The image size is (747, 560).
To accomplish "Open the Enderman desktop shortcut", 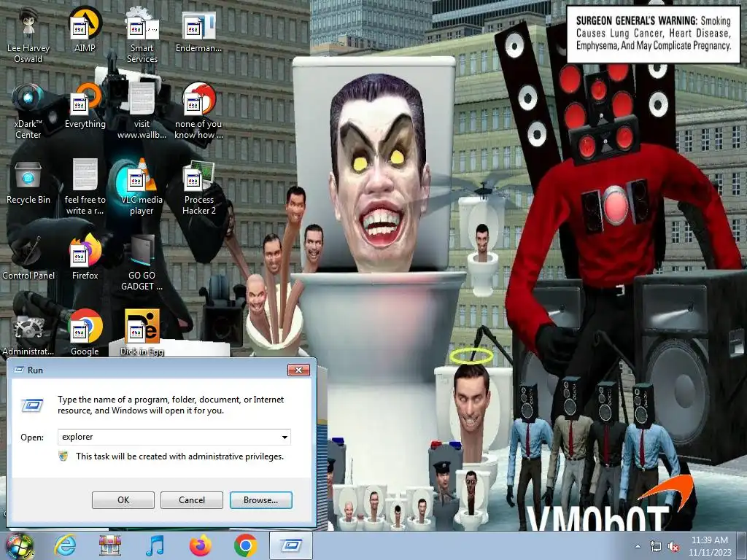I will [198, 29].
